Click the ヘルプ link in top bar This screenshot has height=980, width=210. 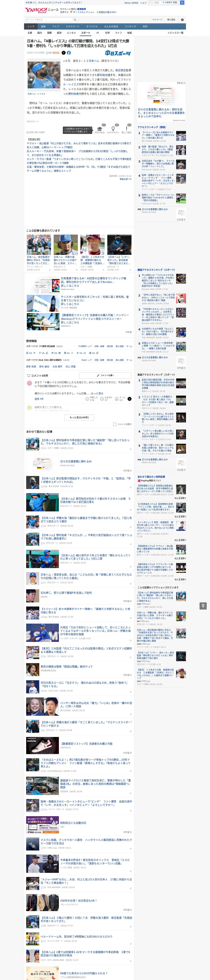click(x=143, y=3)
